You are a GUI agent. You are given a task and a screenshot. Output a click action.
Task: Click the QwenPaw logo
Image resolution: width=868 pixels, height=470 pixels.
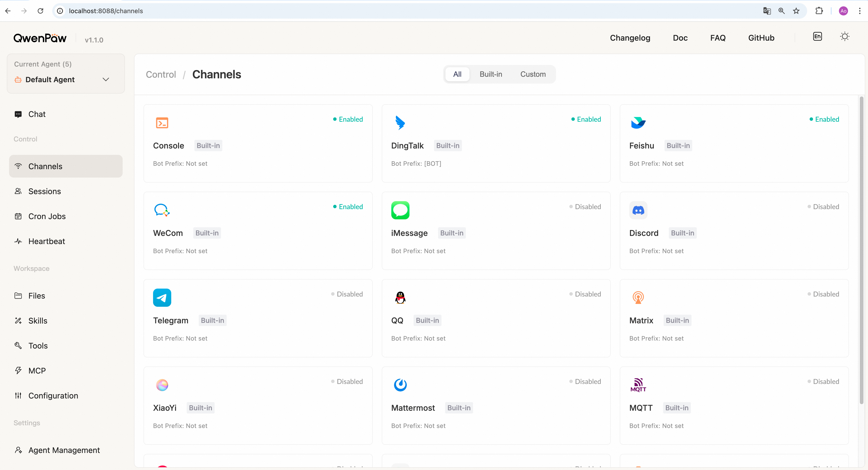[x=40, y=38]
